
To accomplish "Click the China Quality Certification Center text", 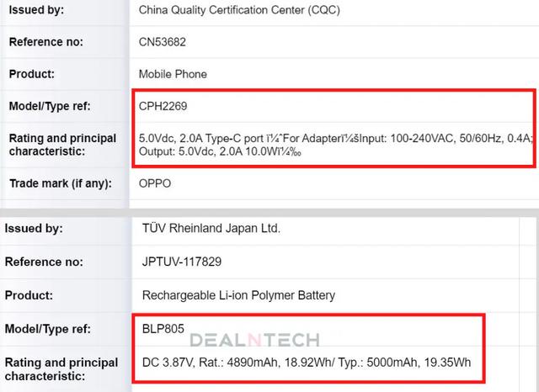I will [239, 10].
